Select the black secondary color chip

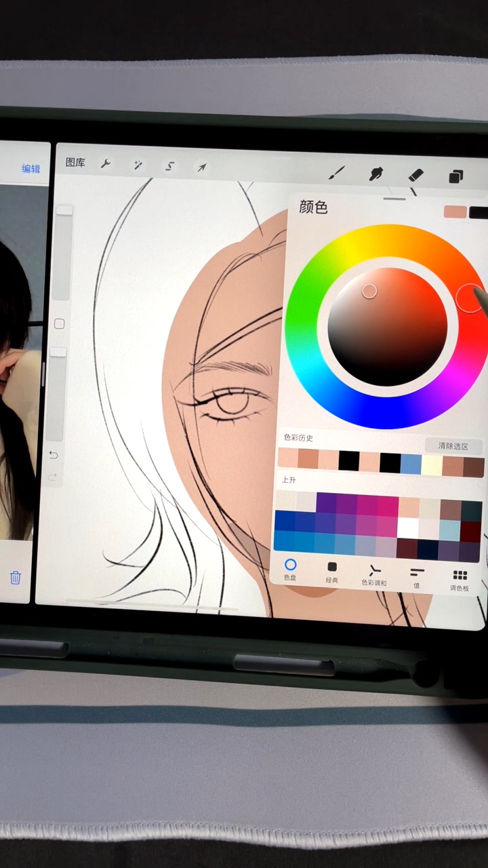[x=479, y=213]
